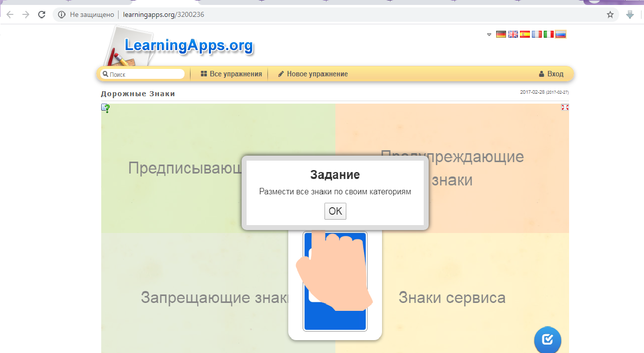Click OK in the Задание dialog
The width and height of the screenshot is (644, 353).
(335, 211)
